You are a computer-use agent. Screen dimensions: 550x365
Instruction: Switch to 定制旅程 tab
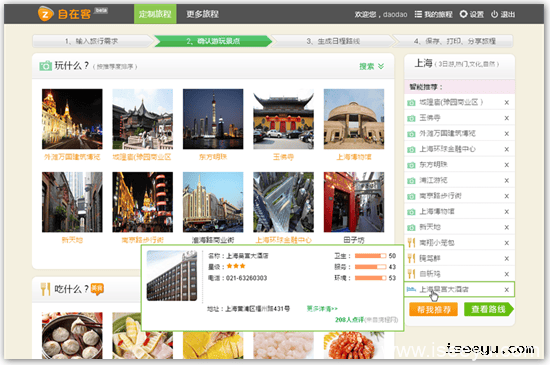[155, 14]
